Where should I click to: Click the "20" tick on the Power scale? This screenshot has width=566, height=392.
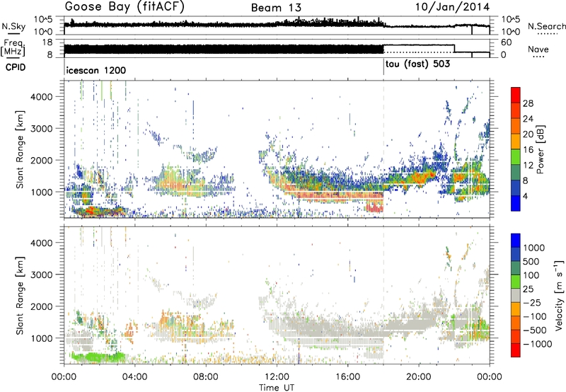tap(528, 134)
